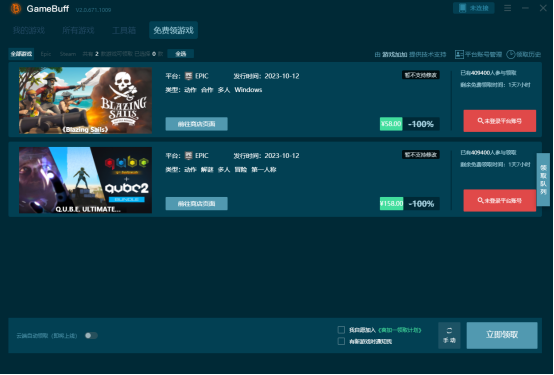Select the Steam filter tab

tap(67, 54)
